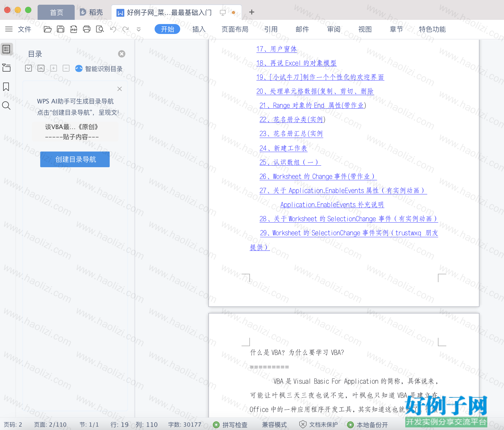The height and width of the screenshot is (430, 504).
Task: Click 字数: 30177 word count
Action: coord(185,425)
